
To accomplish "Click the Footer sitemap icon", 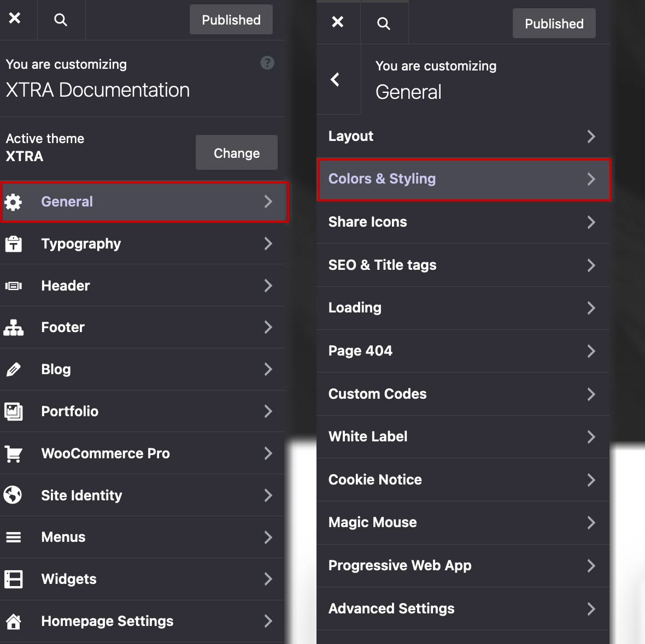I will pyautogui.click(x=13, y=327).
